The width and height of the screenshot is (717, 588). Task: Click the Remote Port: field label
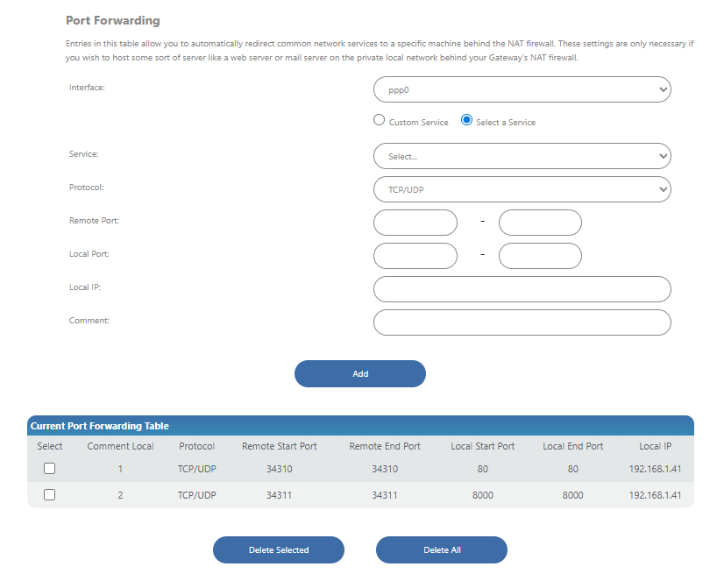coord(94,220)
